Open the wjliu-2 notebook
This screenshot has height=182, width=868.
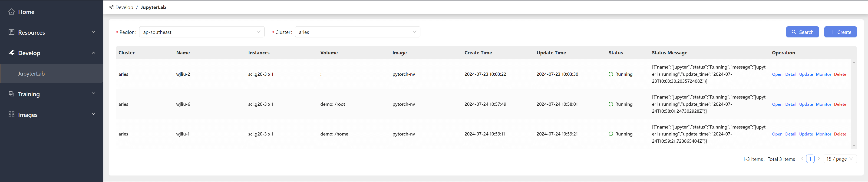(777, 74)
